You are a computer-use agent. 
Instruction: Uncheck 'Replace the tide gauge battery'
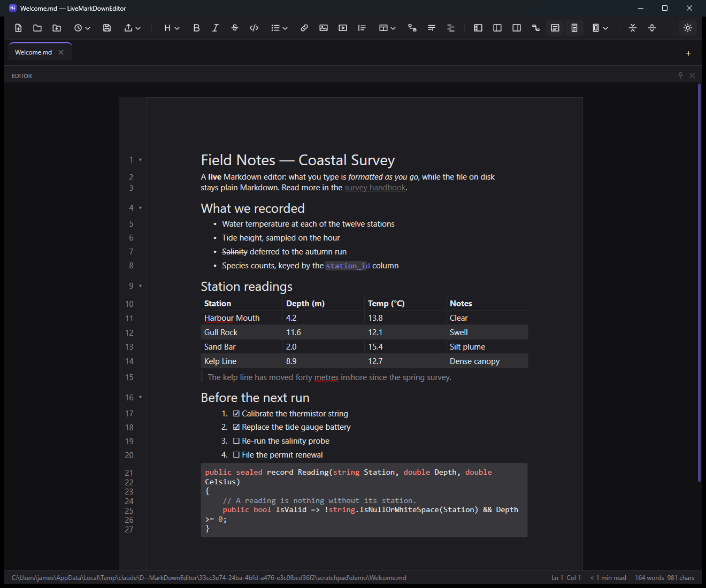click(236, 427)
